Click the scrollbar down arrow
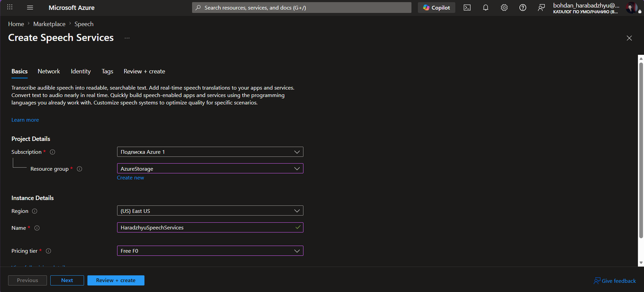644x292 pixels. click(x=640, y=263)
